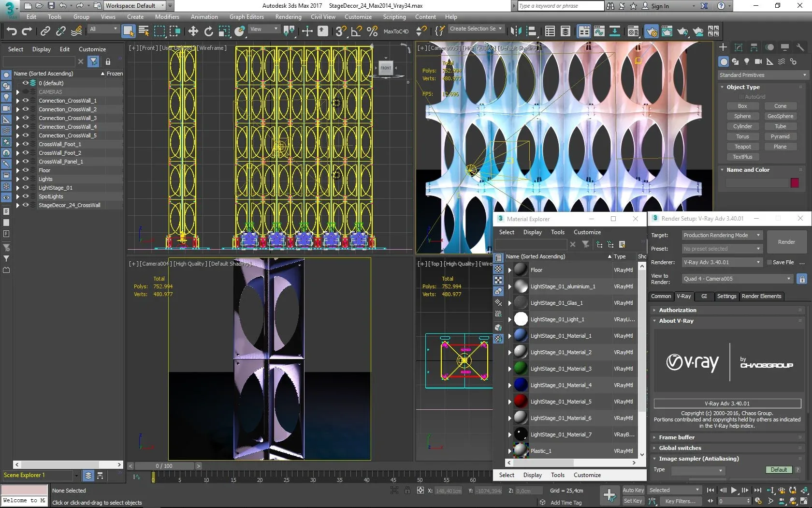Screen dimensions: 812x508
Task: Open View to Render camera dropdown
Action: tap(737, 279)
